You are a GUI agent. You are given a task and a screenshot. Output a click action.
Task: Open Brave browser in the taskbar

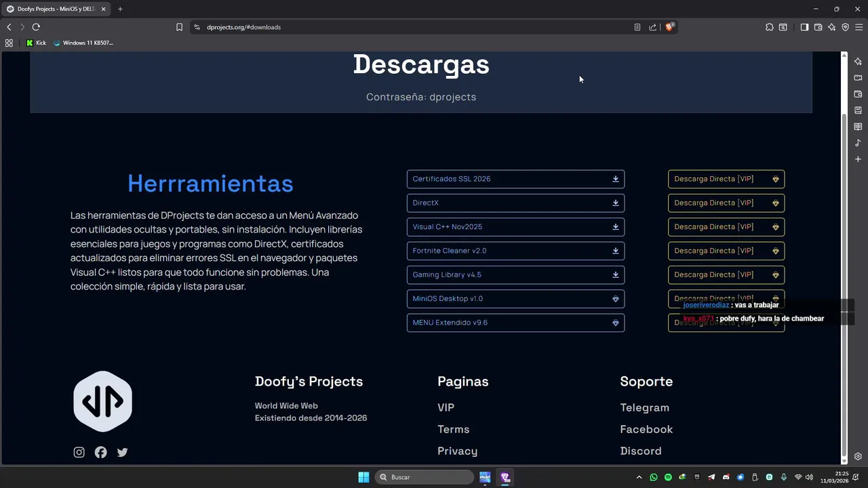[x=505, y=477]
